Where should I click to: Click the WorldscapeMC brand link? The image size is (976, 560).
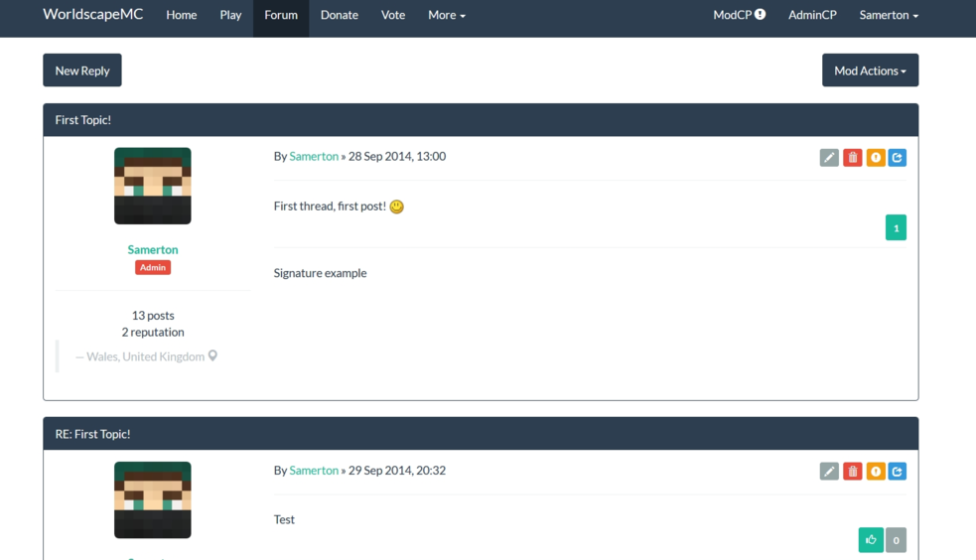(x=92, y=14)
